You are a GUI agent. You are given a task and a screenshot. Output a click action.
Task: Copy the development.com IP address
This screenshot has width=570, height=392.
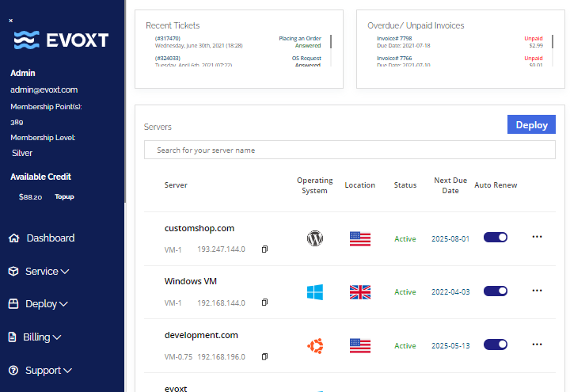point(264,356)
